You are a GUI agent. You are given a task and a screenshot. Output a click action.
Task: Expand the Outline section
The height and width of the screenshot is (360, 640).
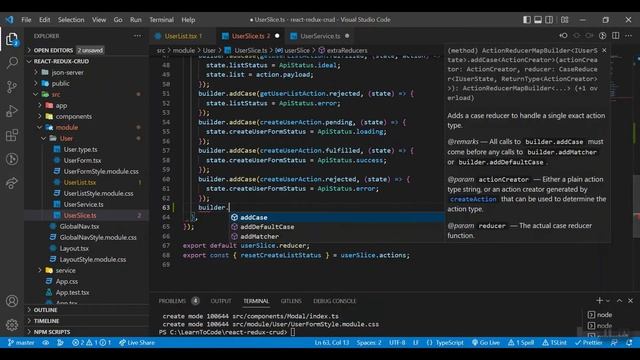point(87,310)
